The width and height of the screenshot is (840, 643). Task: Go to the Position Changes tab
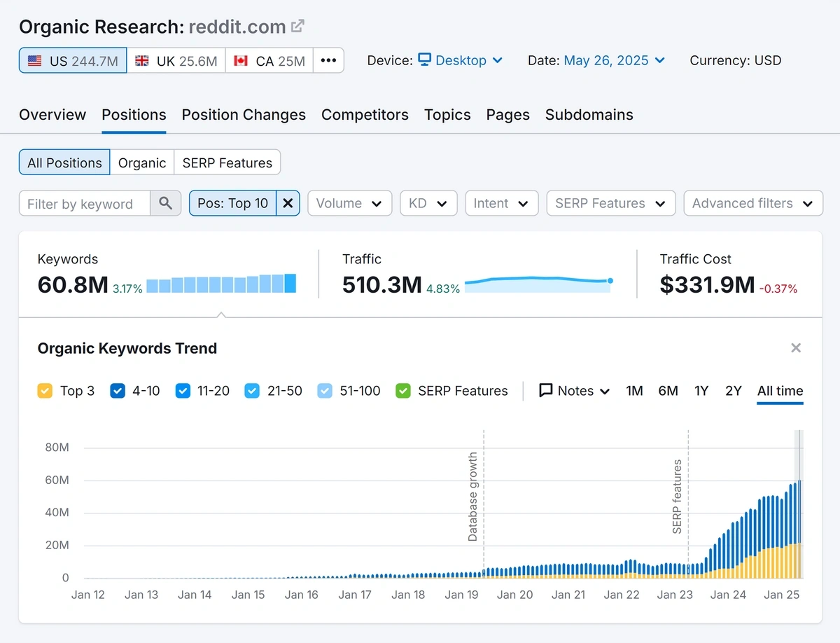[x=244, y=115]
